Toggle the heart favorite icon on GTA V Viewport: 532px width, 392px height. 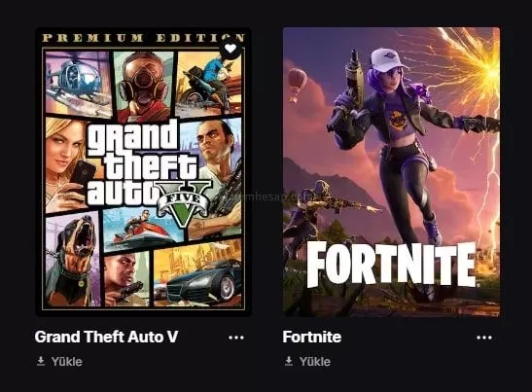pyautogui.click(x=231, y=49)
